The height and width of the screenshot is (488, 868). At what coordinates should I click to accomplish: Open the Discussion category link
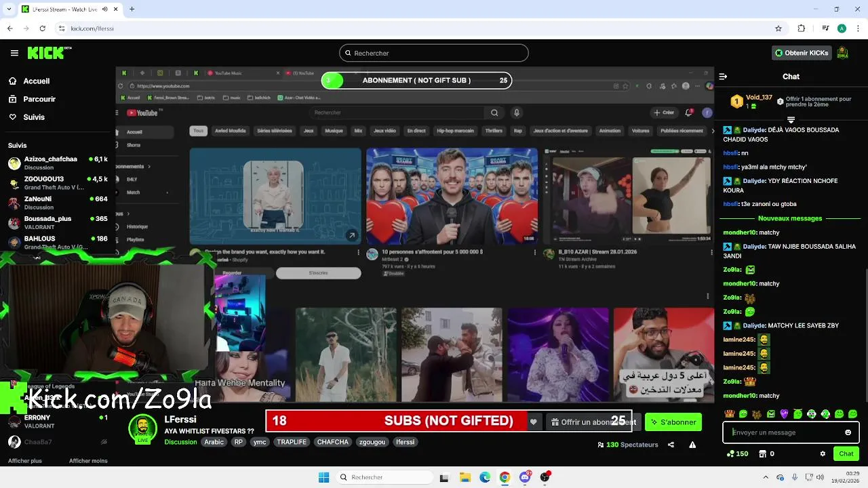click(180, 442)
